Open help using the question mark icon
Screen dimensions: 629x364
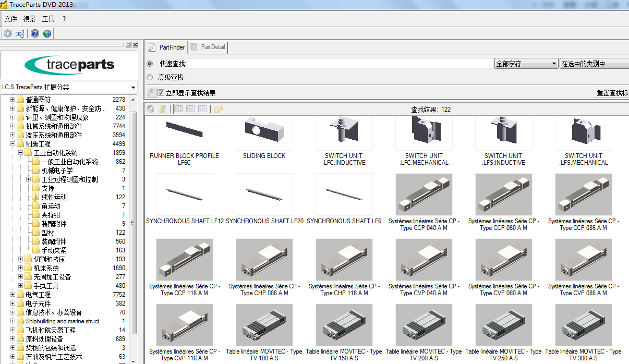pyautogui.click(x=34, y=33)
